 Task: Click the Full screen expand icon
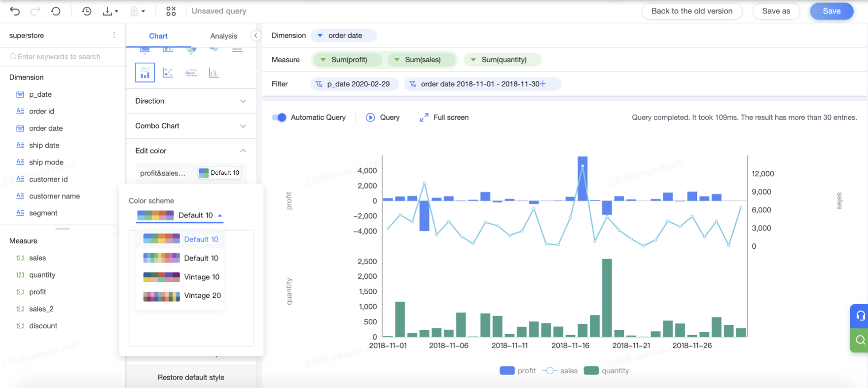424,117
